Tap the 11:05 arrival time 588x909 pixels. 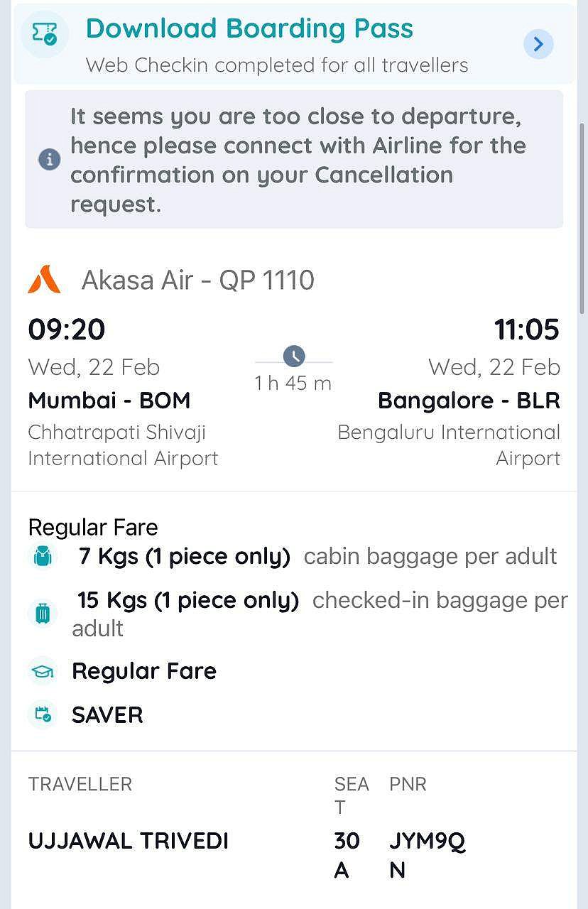[527, 330]
